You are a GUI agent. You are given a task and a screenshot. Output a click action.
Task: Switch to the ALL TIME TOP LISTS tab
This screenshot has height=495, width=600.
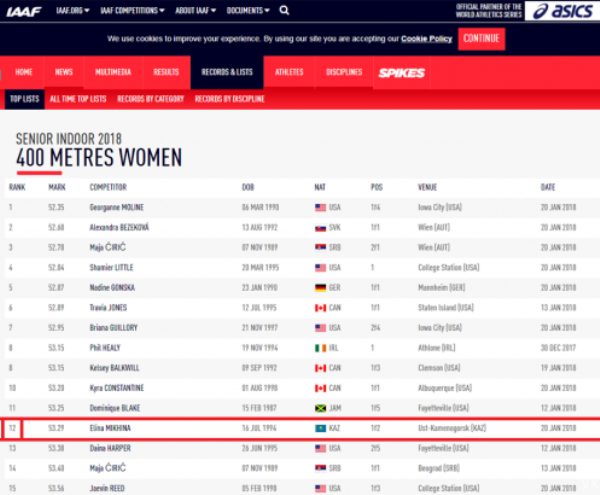pyautogui.click(x=78, y=100)
